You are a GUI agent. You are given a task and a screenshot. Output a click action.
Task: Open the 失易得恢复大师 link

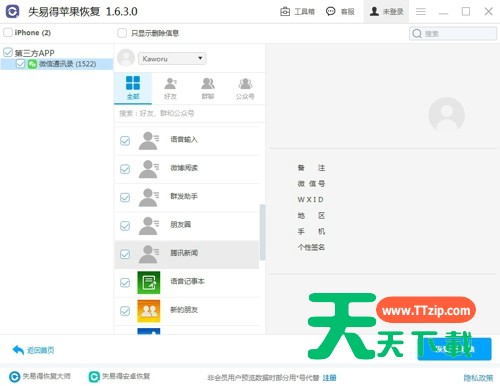coord(46,376)
